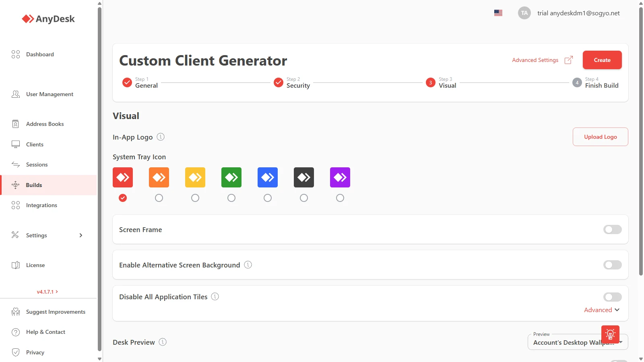Open Advanced Settings link

(x=535, y=60)
